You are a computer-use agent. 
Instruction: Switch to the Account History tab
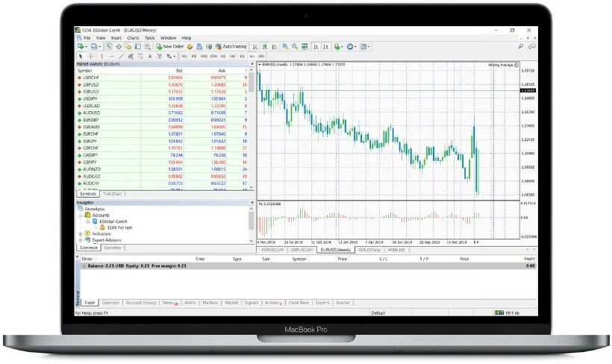click(141, 303)
